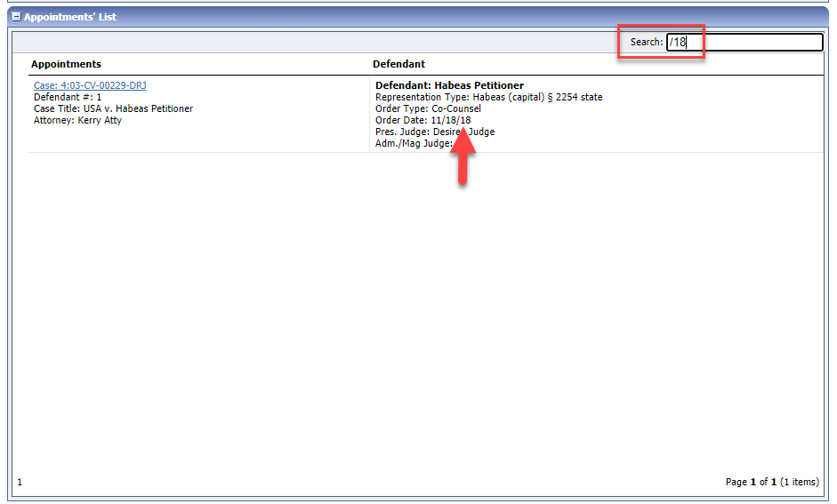This screenshot has width=837, height=504.
Task: Select Order Type: Co-Counsel text
Action: pos(428,108)
